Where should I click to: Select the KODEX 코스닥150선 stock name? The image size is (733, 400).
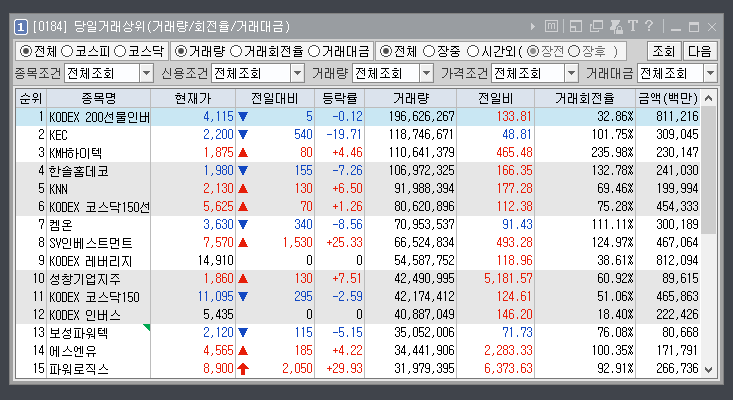[99, 207]
